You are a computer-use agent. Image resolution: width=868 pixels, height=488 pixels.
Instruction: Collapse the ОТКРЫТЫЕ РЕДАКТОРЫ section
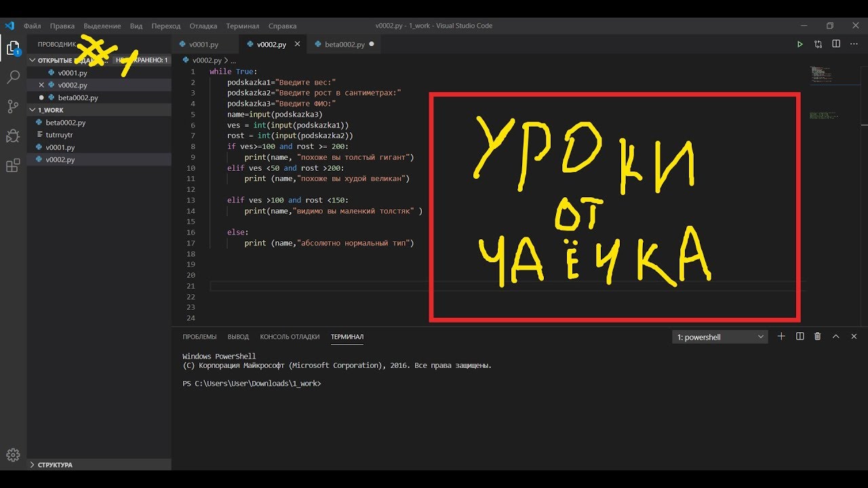tap(33, 60)
